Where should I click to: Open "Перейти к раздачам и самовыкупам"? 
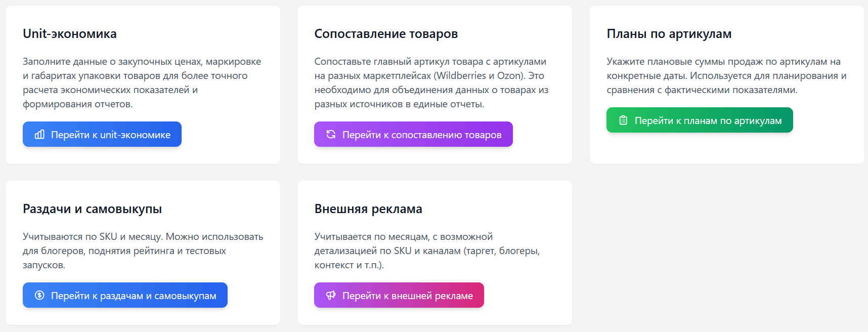[x=125, y=295]
